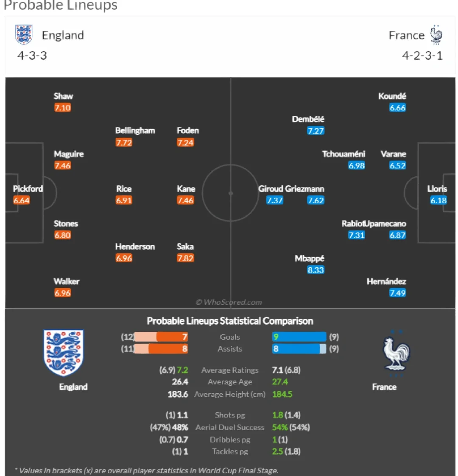The height and width of the screenshot is (476, 458).
Task: Select Kane's 7.46 rating badge
Action: pos(185,200)
